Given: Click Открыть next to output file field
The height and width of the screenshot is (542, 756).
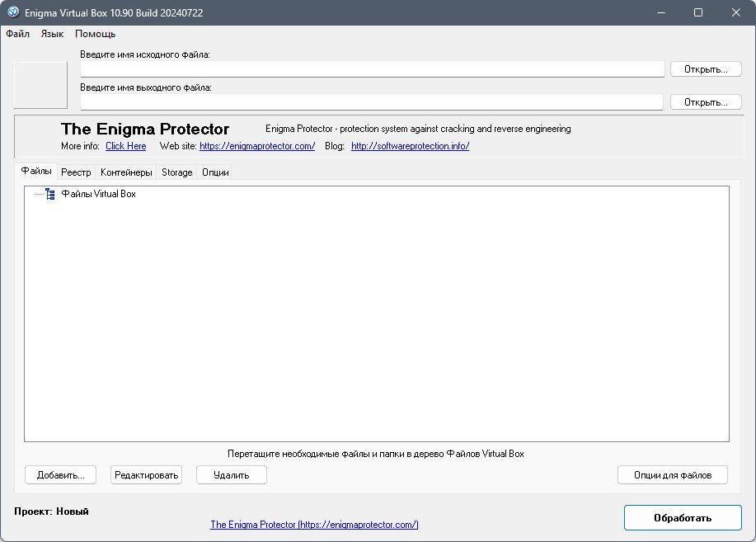Looking at the screenshot, I should pyautogui.click(x=706, y=101).
